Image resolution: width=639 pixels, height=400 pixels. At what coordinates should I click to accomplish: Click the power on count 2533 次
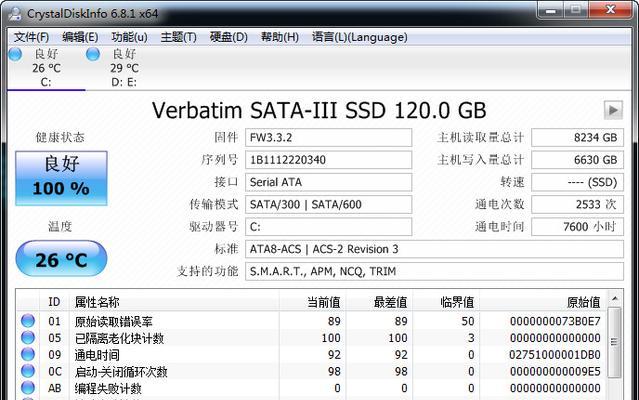(577, 204)
